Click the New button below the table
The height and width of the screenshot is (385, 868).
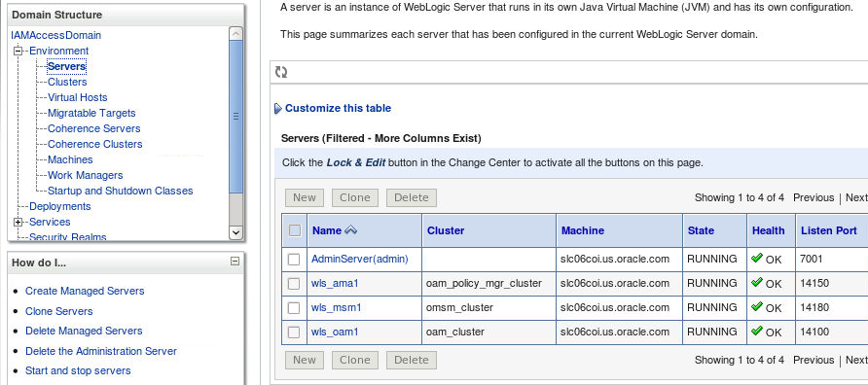[x=305, y=360]
